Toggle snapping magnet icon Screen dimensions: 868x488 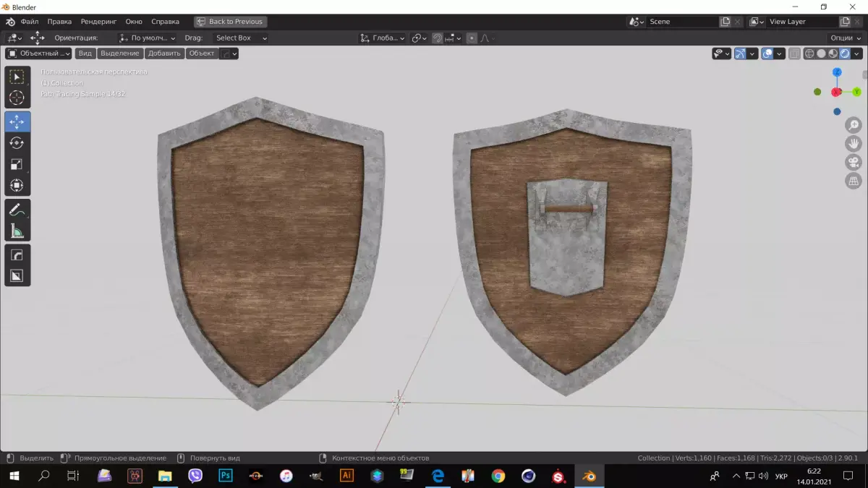[438, 38]
